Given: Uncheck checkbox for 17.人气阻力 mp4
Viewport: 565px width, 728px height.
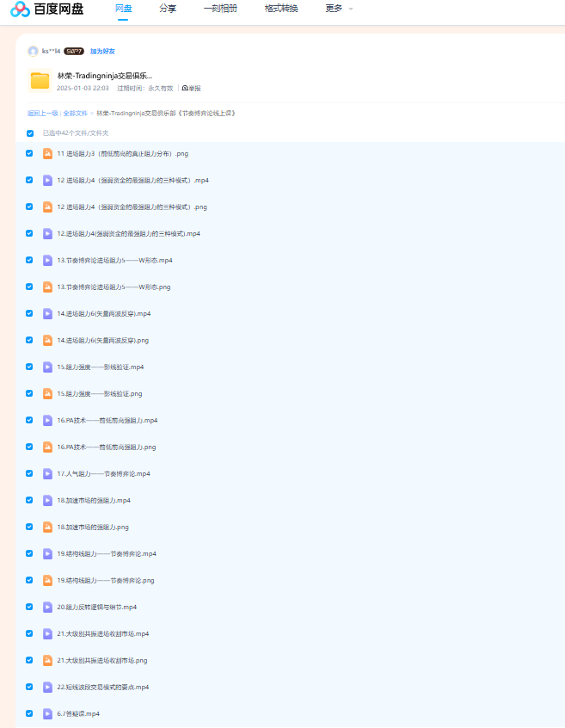Looking at the screenshot, I should click(x=29, y=473).
